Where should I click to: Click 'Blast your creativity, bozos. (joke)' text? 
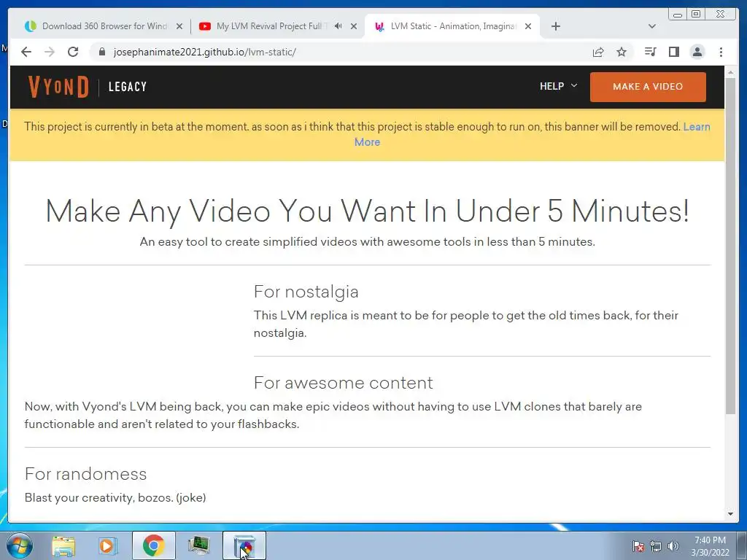click(115, 497)
